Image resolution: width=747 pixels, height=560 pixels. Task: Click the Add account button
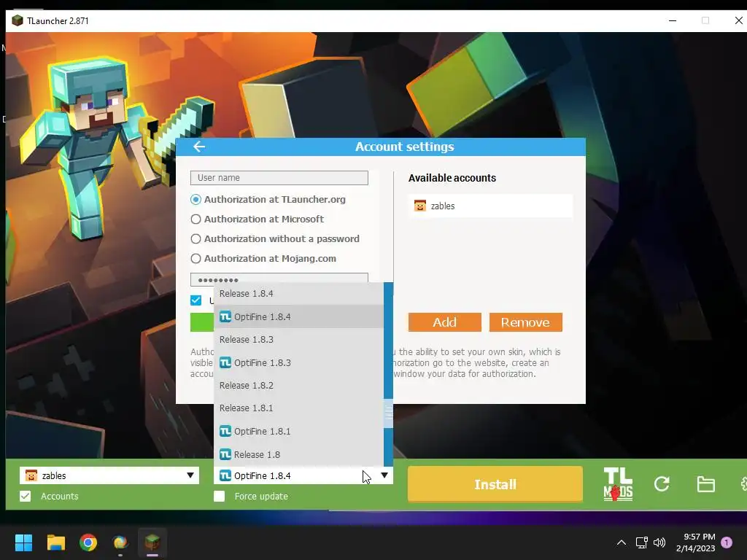click(x=444, y=322)
